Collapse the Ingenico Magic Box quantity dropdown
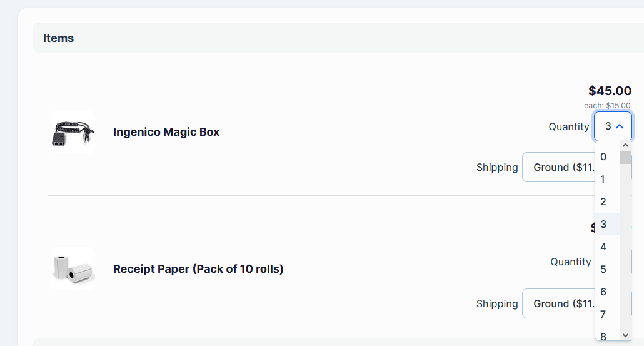The image size is (644, 346). (x=613, y=126)
